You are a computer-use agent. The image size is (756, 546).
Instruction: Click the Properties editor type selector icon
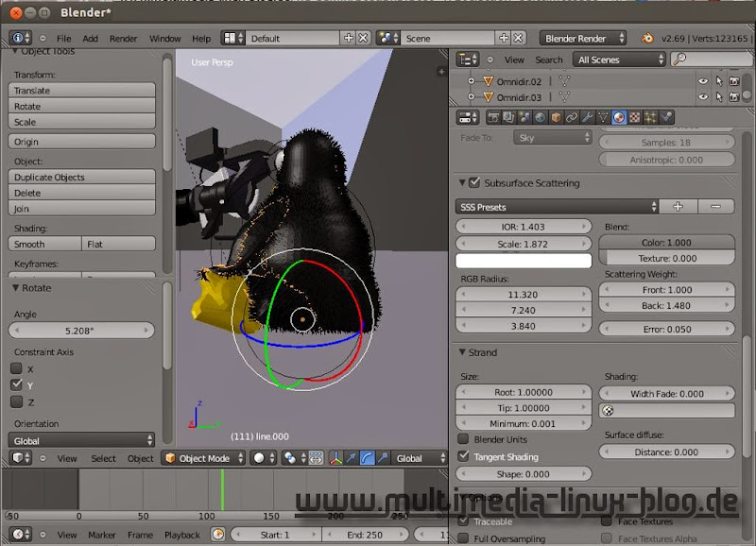[468, 117]
